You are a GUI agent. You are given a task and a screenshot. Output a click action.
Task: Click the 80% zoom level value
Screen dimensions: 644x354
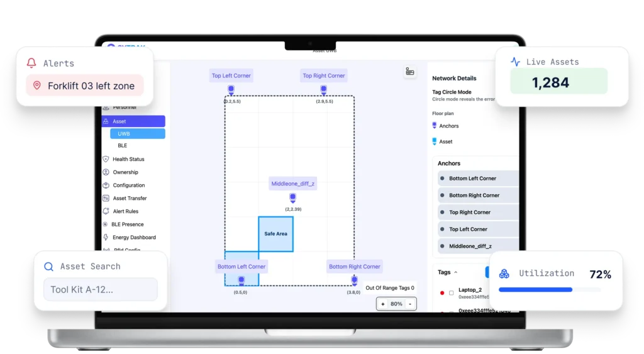pyautogui.click(x=396, y=304)
